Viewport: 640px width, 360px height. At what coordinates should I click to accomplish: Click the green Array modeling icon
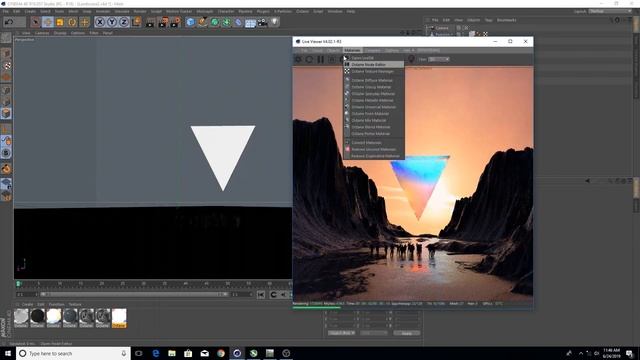tap(227, 22)
